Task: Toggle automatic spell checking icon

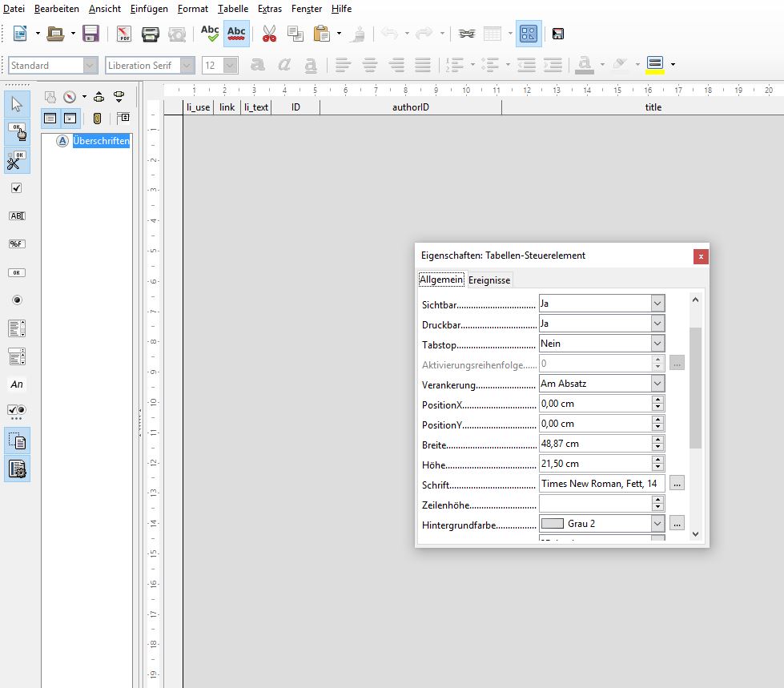Action: click(x=236, y=34)
